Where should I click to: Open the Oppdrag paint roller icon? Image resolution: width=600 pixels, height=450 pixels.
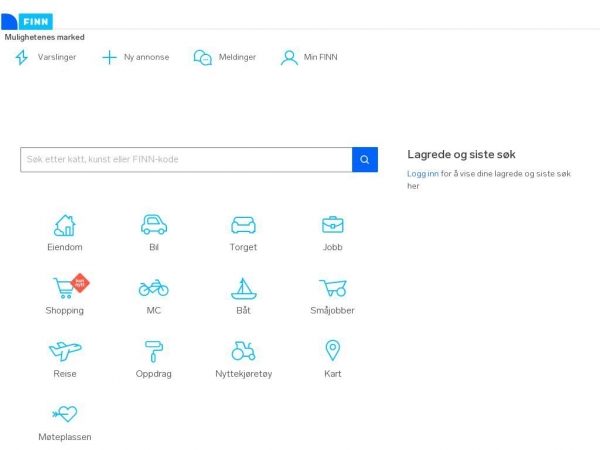coord(154,351)
